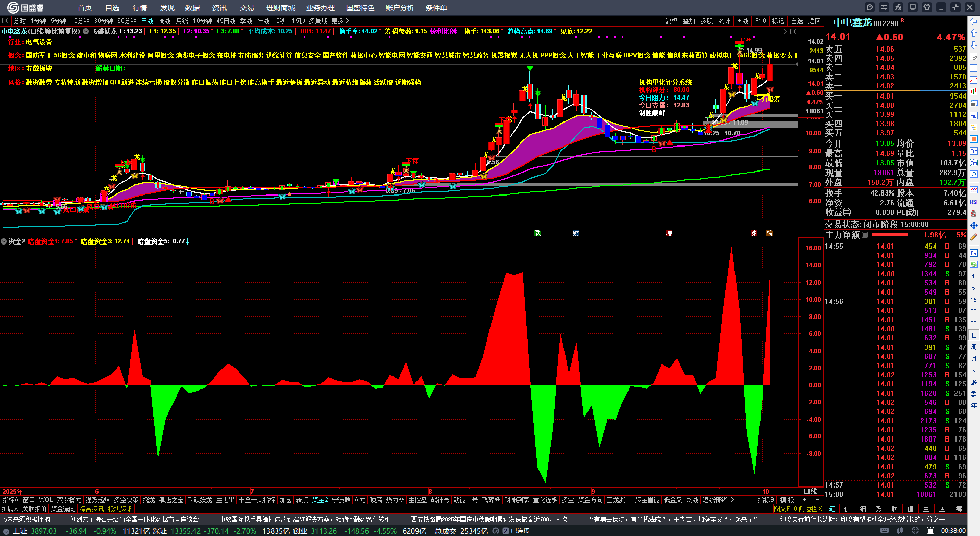Click the RSI indicator sidebar icon
This screenshot has height=536, width=980.
coord(974,202)
